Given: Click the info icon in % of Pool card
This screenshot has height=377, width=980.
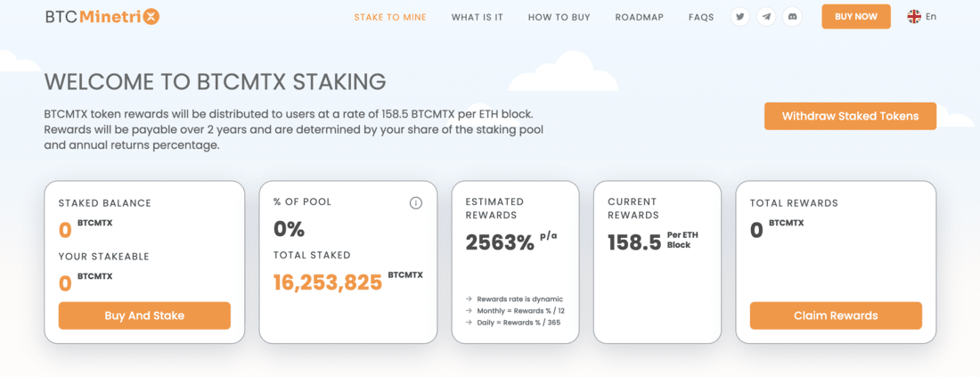Looking at the screenshot, I should 416,202.
